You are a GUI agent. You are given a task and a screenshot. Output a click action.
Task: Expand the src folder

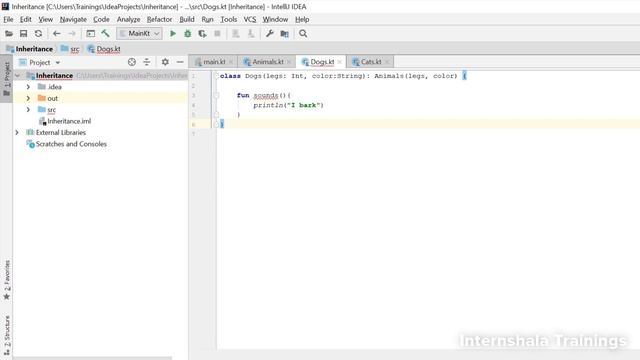click(28, 110)
